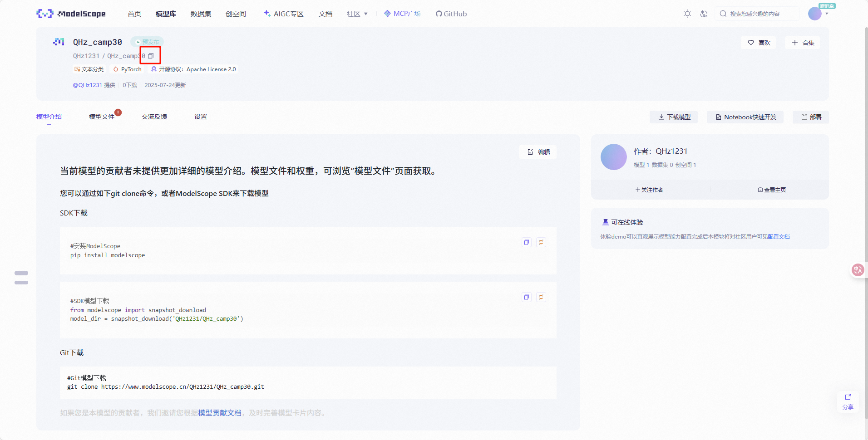Click the floating outline handle on left edge
Image resolution: width=868 pixels, height=440 pixels.
21,278
